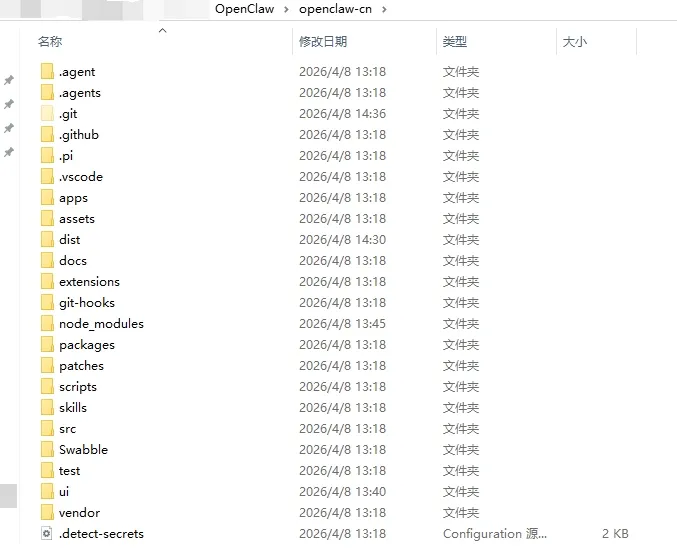Click the first pin icon in sidebar
The image size is (677, 548).
click(x=9, y=80)
